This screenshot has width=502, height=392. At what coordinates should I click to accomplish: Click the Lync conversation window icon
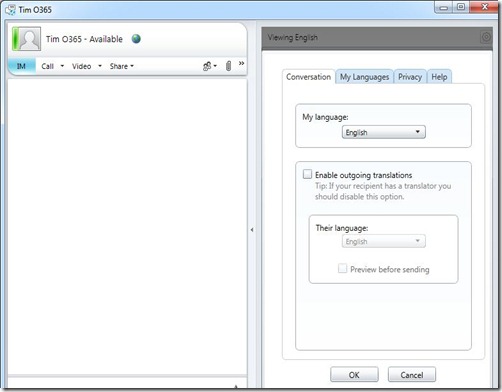click(x=10, y=10)
